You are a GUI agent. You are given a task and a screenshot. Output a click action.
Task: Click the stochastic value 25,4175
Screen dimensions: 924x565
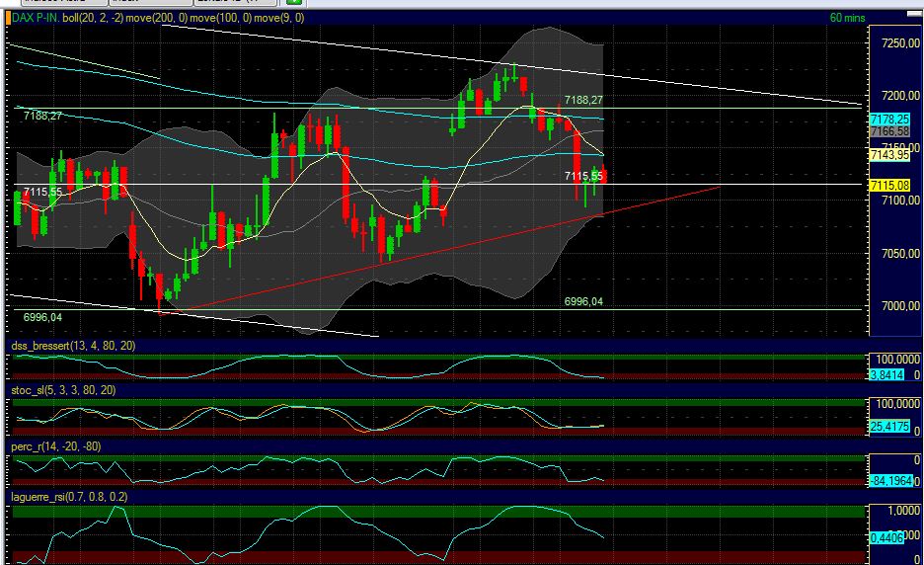pyautogui.click(x=889, y=426)
